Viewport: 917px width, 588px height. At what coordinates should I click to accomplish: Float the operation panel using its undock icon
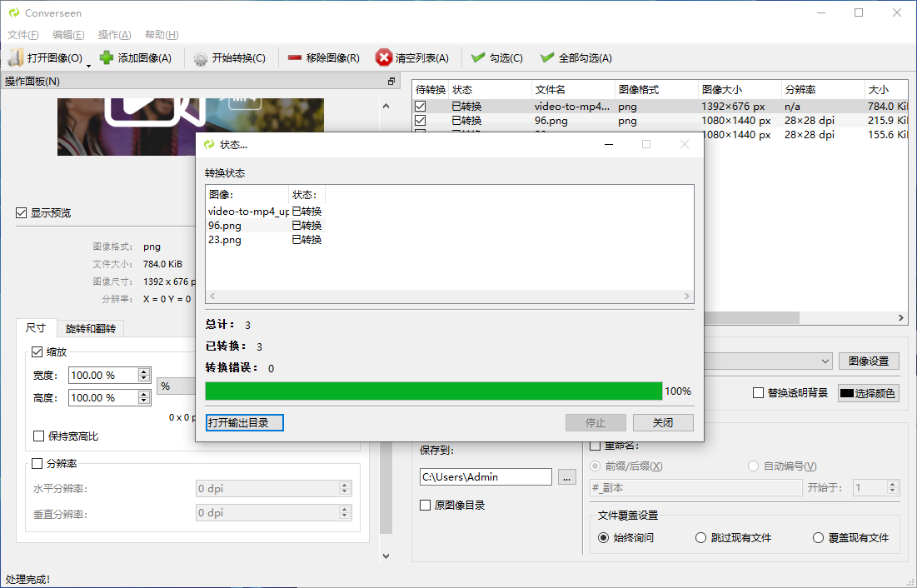(x=391, y=82)
